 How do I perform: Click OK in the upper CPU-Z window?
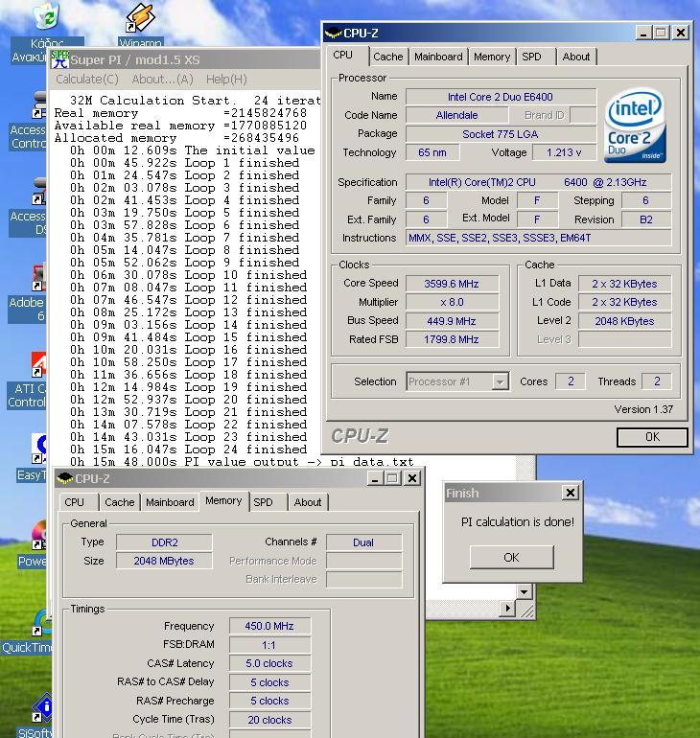652,437
